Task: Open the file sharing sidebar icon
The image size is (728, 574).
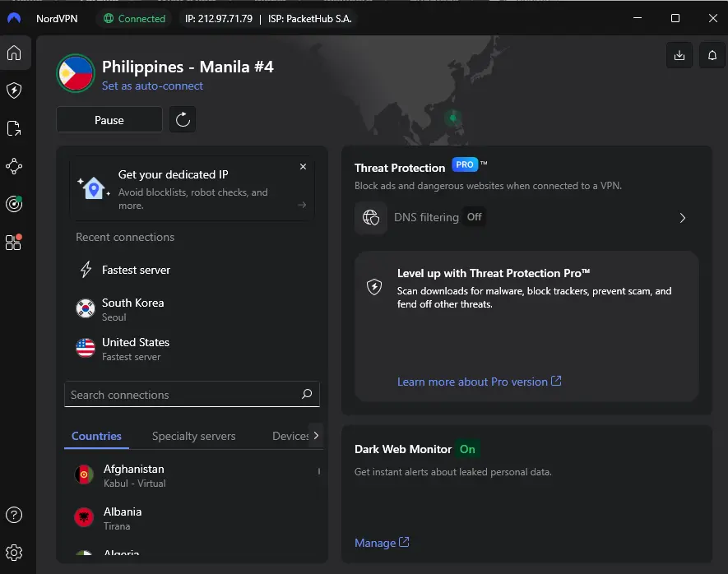Action: [14, 128]
